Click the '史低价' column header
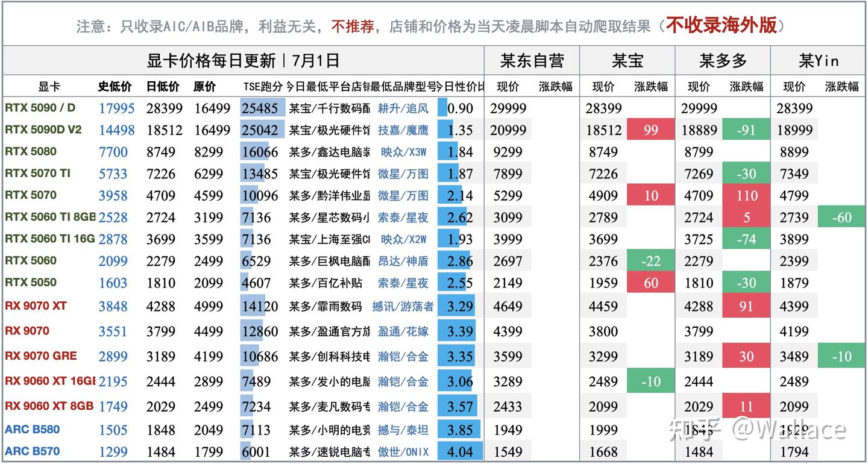The width and height of the screenshot is (868, 464). click(x=115, y=87)
